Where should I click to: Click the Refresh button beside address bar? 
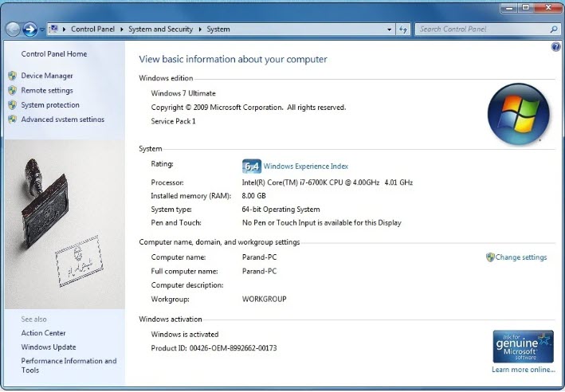(x=403, y=29)
